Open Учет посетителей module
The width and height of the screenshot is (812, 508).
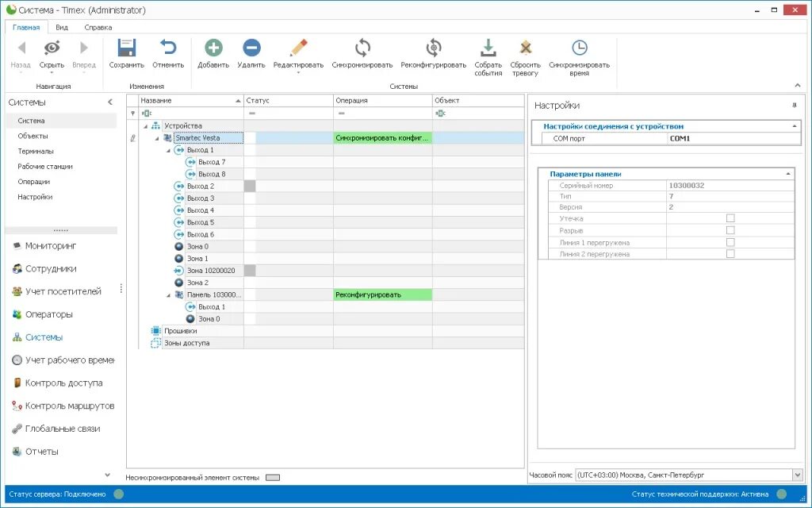coord(63,291)
